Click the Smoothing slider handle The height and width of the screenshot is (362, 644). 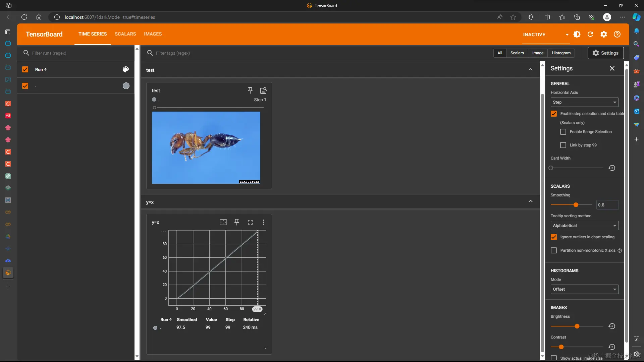[x=576, y=205]
